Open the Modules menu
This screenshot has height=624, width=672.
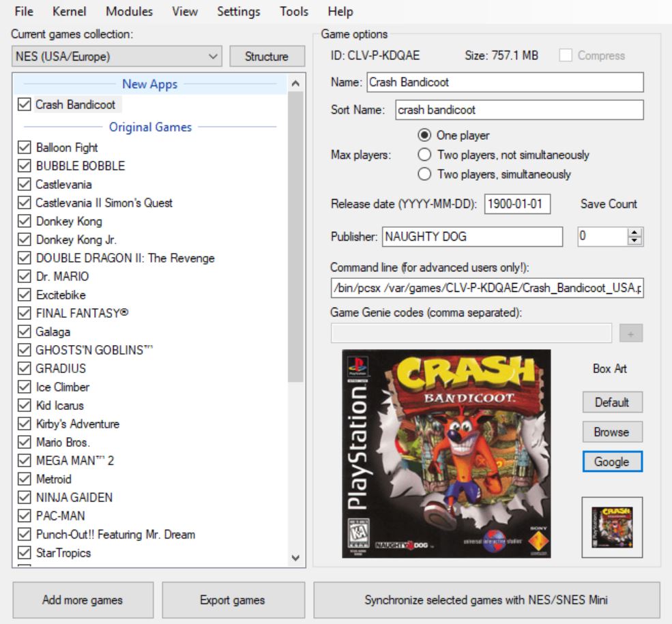129,11
